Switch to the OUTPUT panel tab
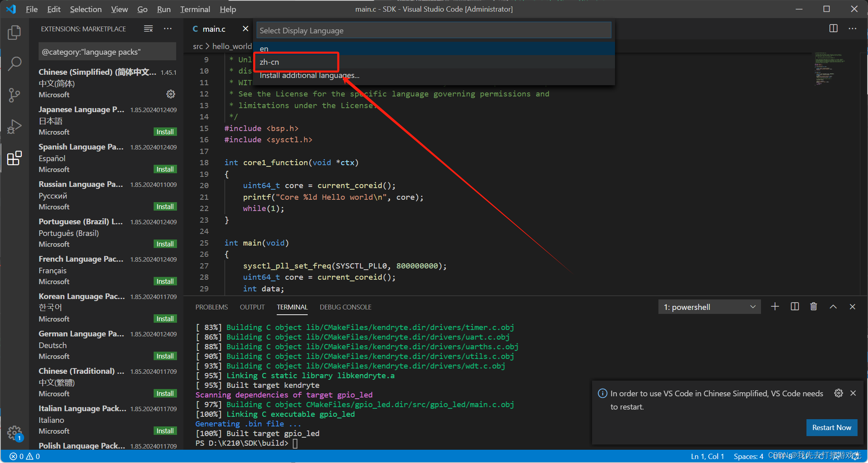868x463 pixels. [252, 307]
